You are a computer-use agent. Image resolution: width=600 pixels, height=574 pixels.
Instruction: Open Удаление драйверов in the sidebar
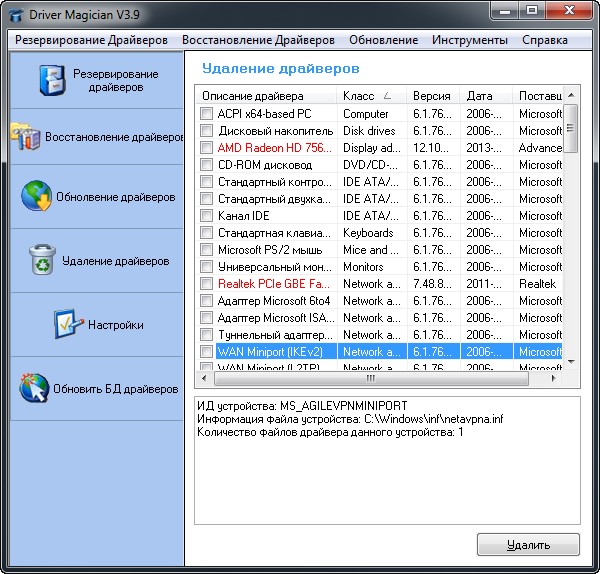click(97, 261)
